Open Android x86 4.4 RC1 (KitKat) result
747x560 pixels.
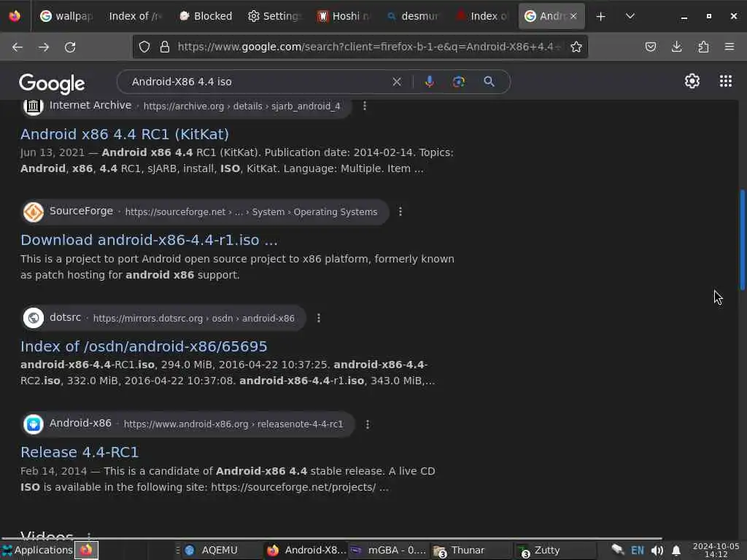125,134
